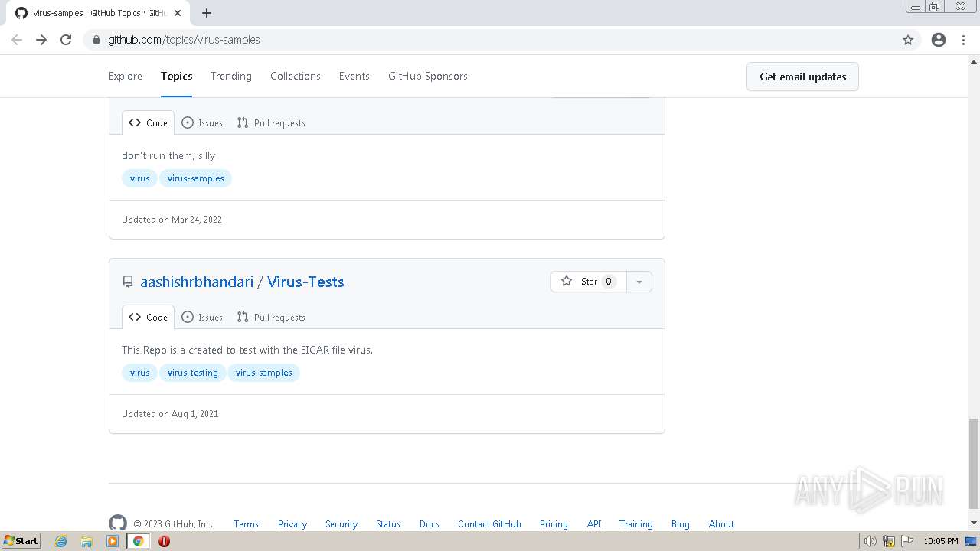
Task: Open the Explore tab
Action: (126, 76)
